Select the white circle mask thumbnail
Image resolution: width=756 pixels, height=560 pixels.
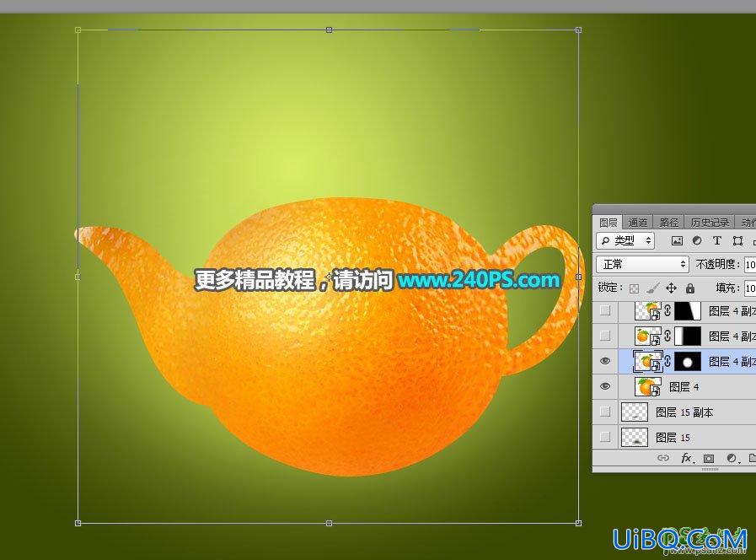click(x=688, y=361)
